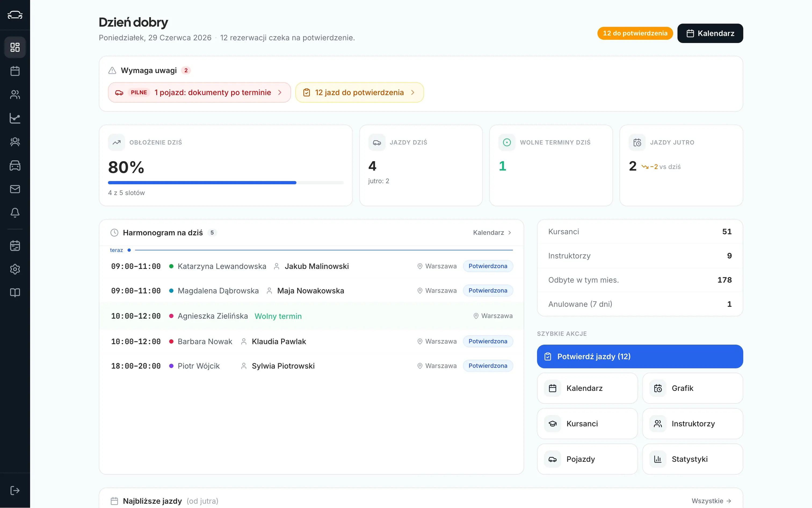Click the Odbyte w tym mies. 178 row
Screen dimensions: 812x508
coord(640,280)
